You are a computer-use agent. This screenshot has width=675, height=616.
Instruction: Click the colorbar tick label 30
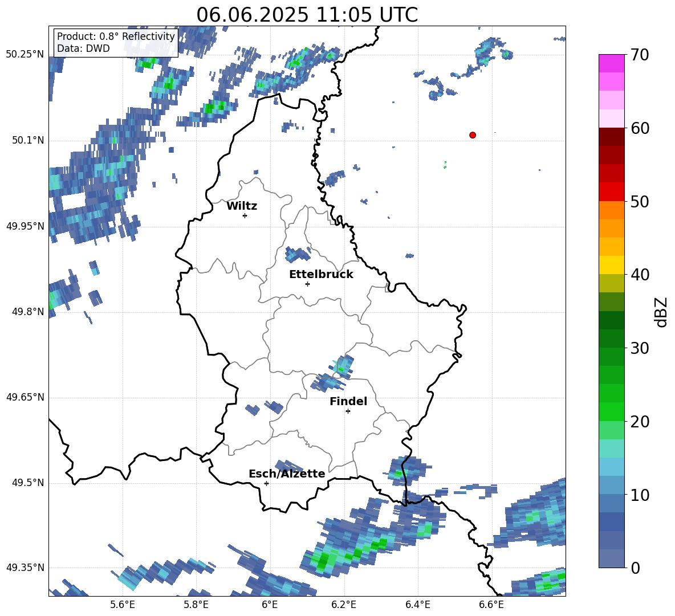[x=640, y=348]
